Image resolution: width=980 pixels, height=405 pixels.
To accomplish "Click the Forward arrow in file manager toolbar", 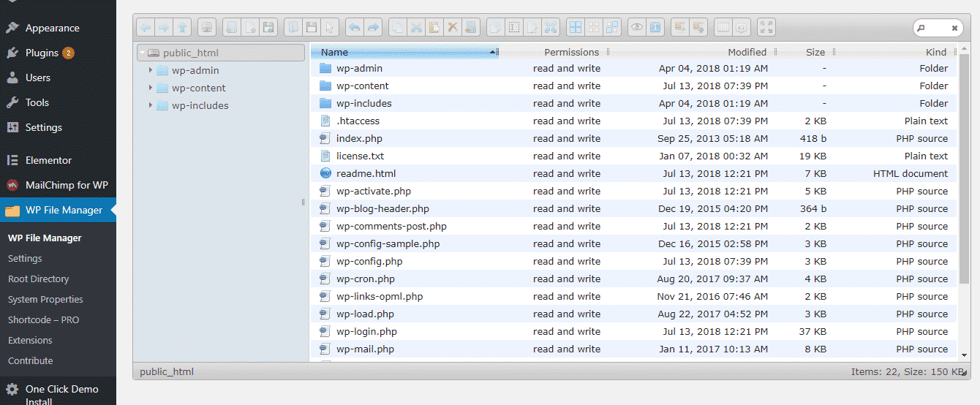I will [164, 28].
